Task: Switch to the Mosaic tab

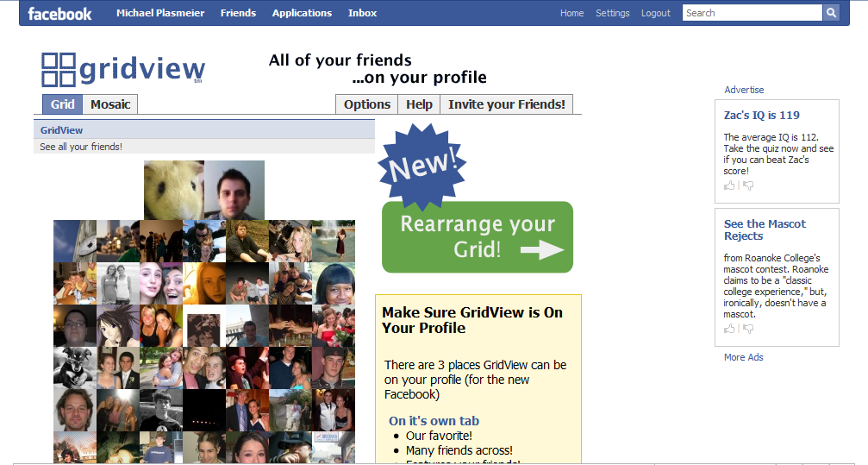Action: pyautogui.click(x=110, y=104)
